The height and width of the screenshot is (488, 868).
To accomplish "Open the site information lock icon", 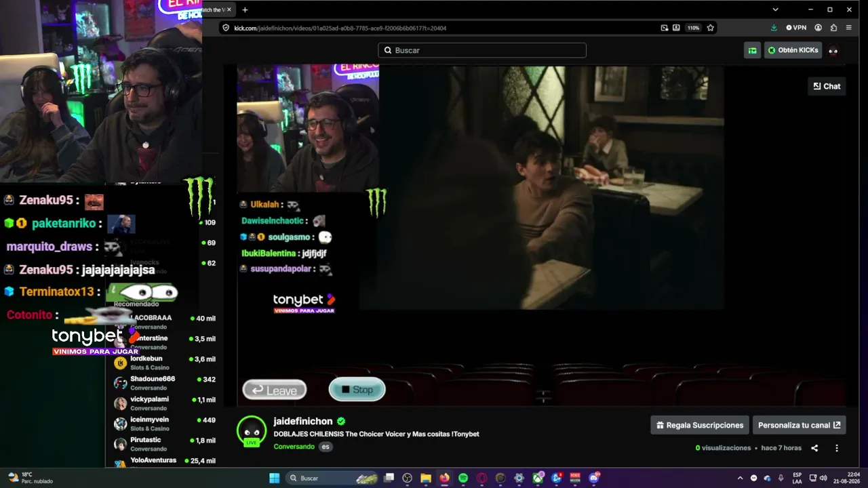I will tap(226, 28).
